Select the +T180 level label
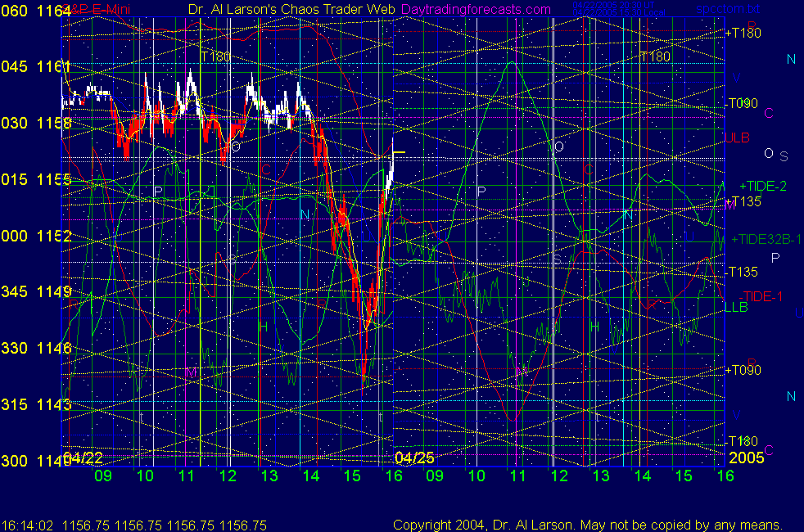The width and height of the screenshot is (804, 532). click(743, 33)
